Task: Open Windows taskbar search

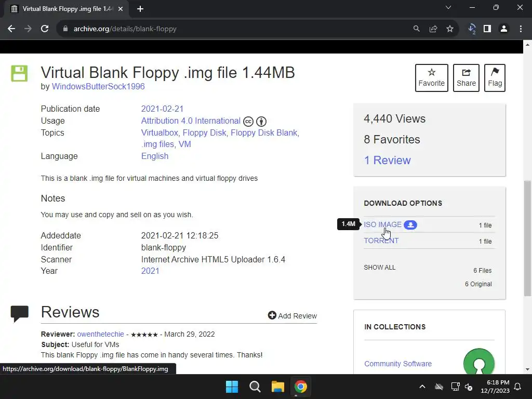Action: coord(255,387)
